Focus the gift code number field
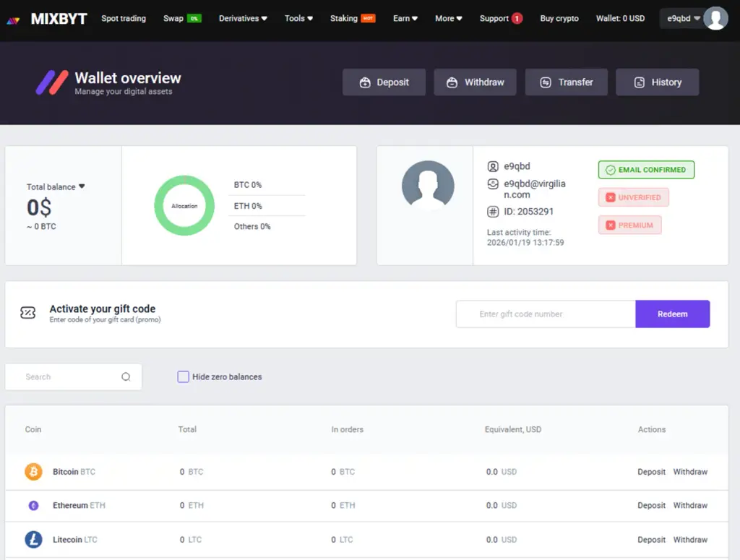 [546, 314]
